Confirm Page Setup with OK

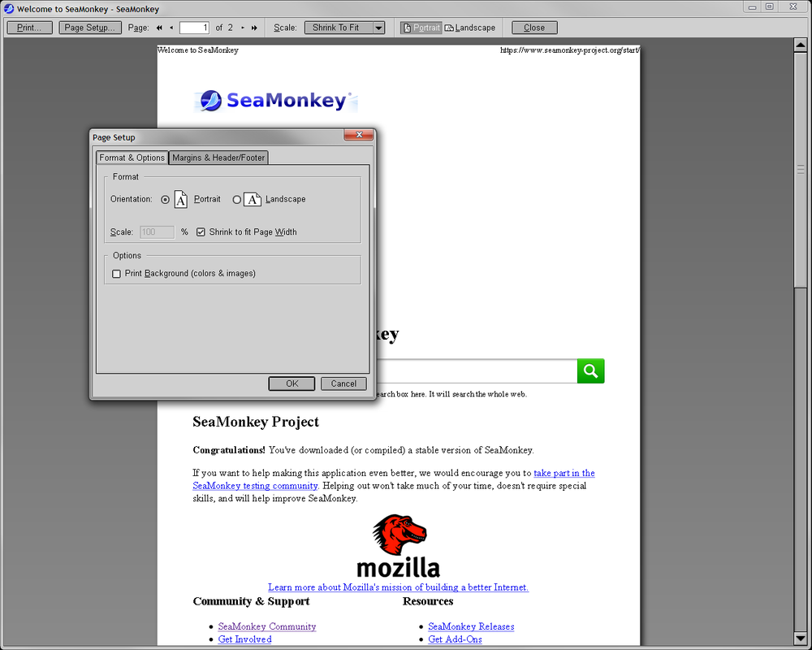coord(292,383)
